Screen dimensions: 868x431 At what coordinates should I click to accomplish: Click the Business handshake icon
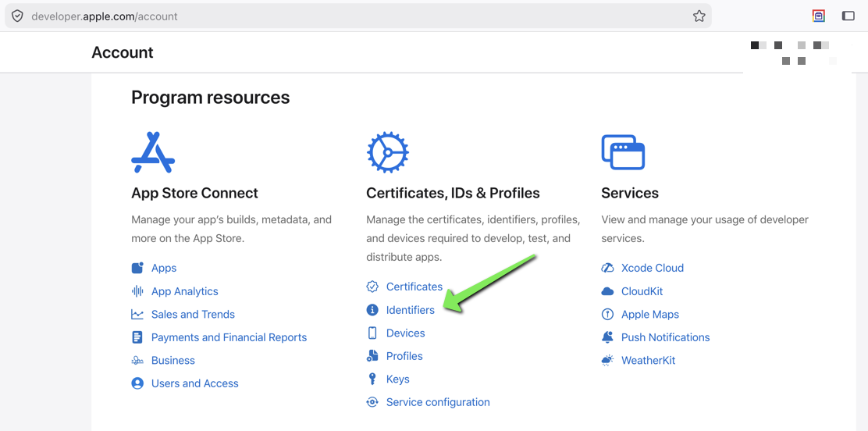[137, 361]
